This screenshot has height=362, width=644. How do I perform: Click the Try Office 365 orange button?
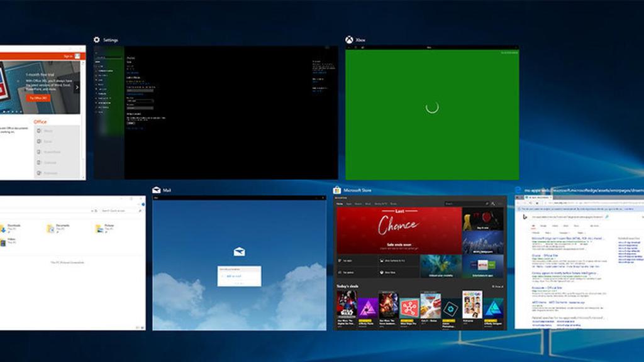point(38,98)
